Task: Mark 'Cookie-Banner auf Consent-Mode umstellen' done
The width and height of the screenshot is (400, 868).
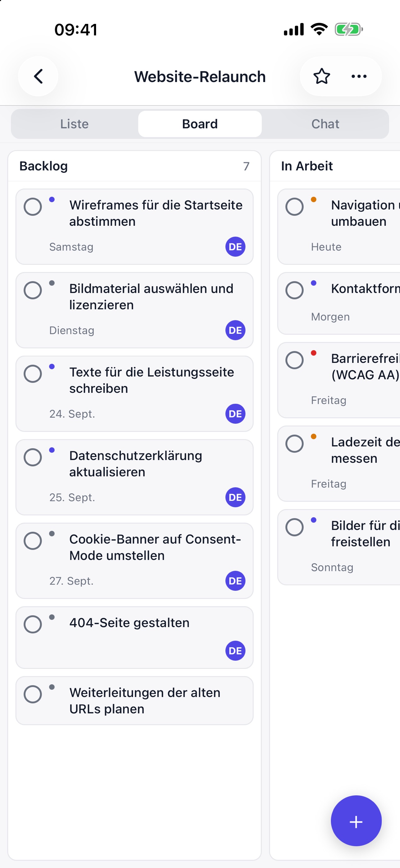Action: click(33, 541)
